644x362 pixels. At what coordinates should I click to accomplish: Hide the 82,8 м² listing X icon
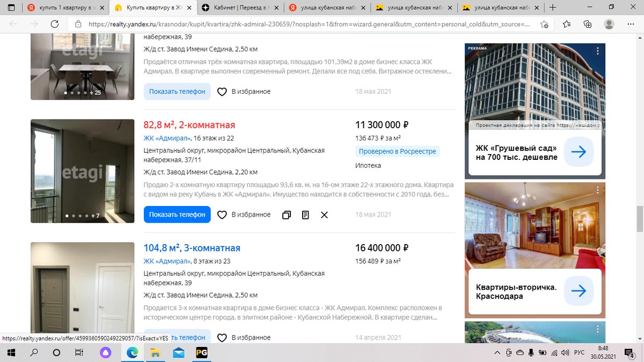pyautogui.click(x=324, y=215)
